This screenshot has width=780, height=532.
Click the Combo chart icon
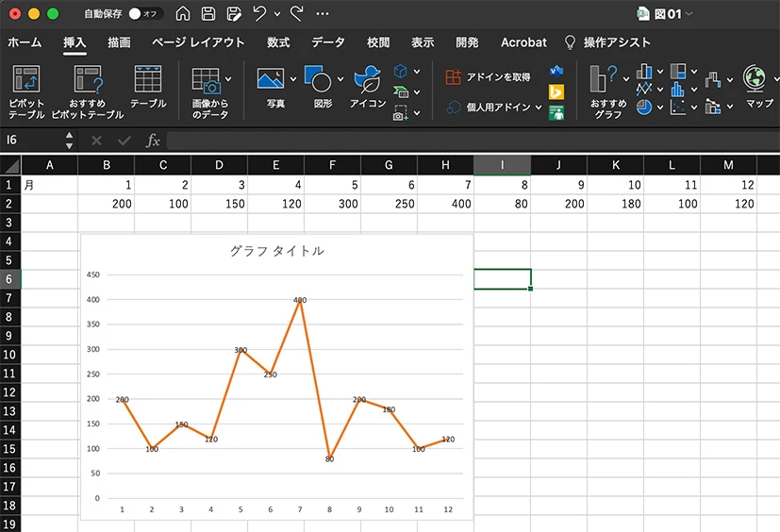click(x=713, y=106)
